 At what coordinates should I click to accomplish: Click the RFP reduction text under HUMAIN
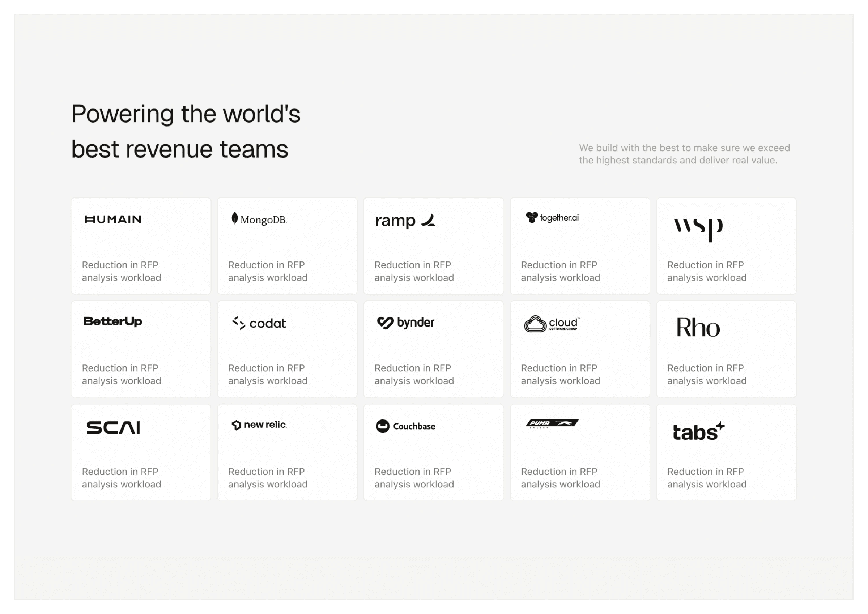tap(122, 271)
